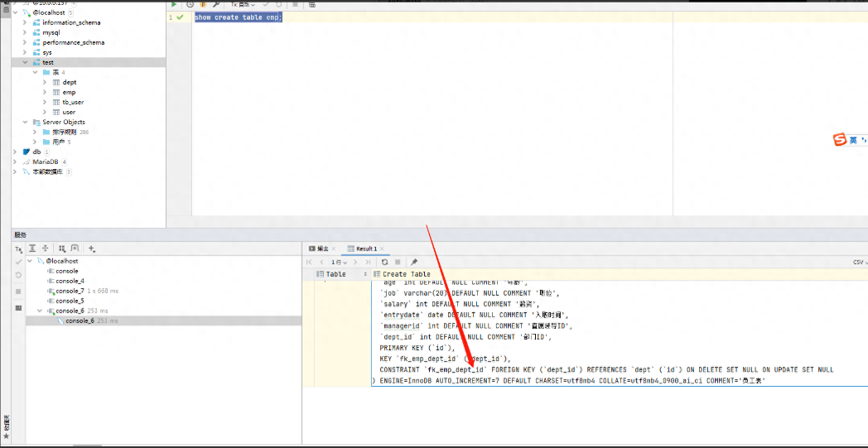The width and height of the screenshot is (868, 448).
Task: Select the test schema row
Action: tap(89, 63)
